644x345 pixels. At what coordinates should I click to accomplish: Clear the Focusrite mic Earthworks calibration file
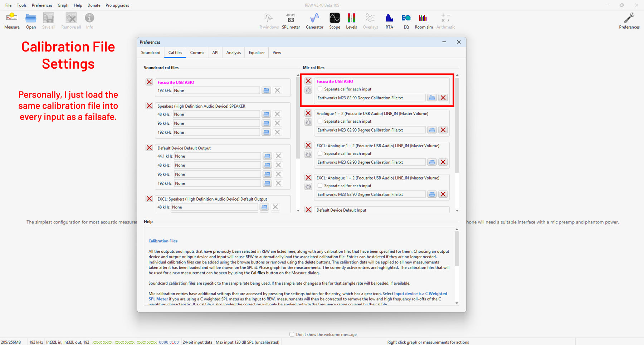tap(443, 98)
